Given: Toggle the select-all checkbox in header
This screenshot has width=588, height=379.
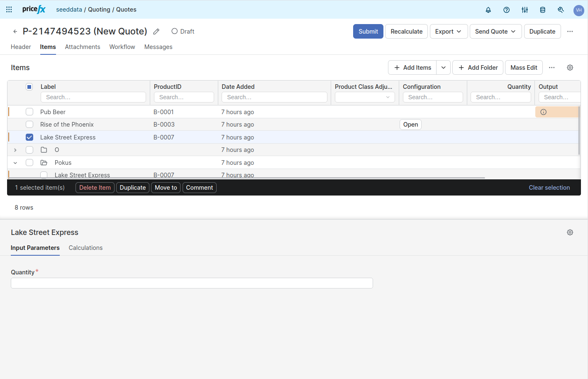Looking at the screenshot, I should (x=29, y=87).
